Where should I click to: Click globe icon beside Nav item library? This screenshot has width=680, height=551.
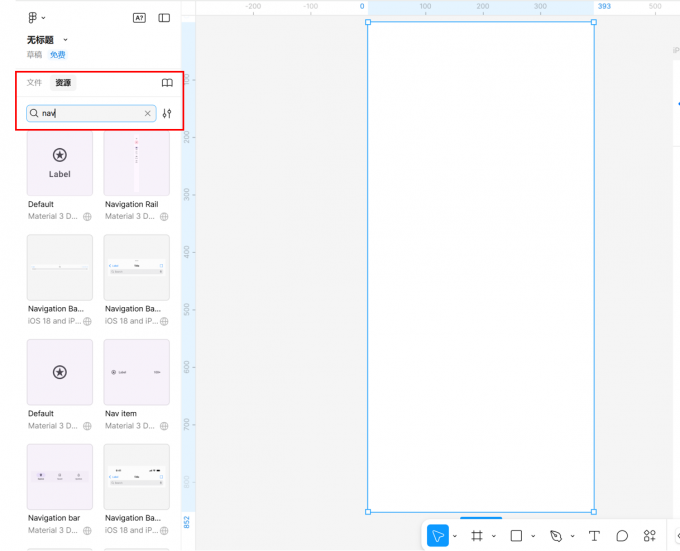(164, 426)
